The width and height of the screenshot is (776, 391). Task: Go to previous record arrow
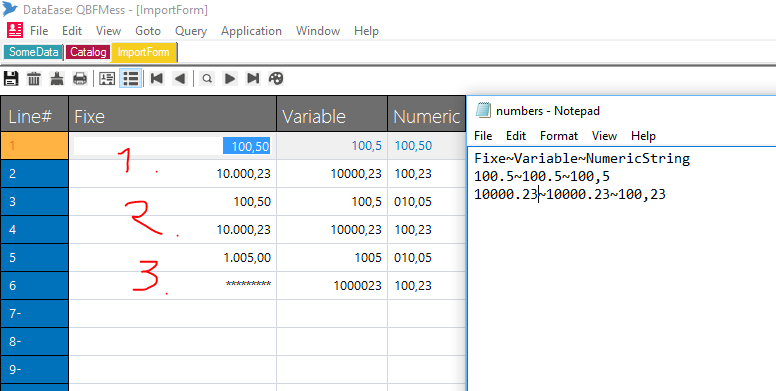tap(180, 79)
